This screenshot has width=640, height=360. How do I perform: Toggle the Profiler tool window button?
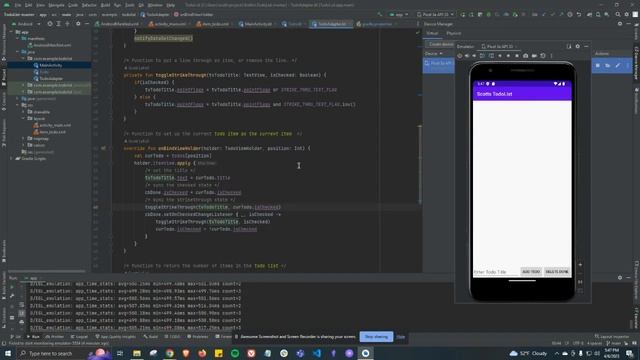[54, 337]
